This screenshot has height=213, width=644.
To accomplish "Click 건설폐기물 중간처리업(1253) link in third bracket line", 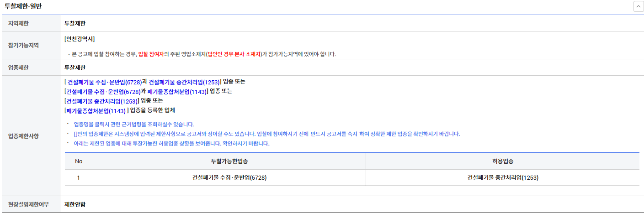I will pos(101,101).
